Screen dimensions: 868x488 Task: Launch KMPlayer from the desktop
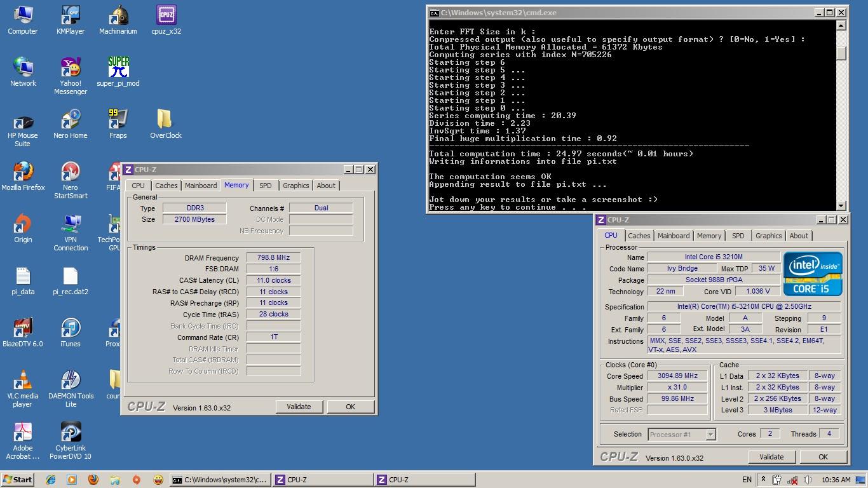(71, 20)
